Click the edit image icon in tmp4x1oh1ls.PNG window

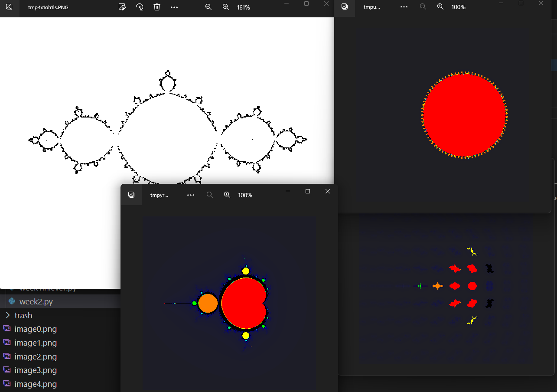click(122, 7)
